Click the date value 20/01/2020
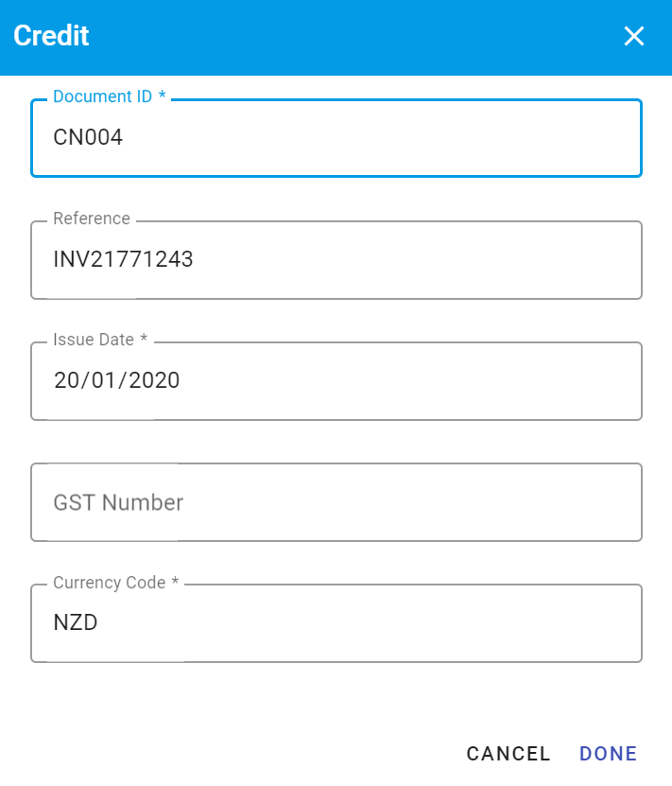672x786 pixels. click(x=115, y=380)
